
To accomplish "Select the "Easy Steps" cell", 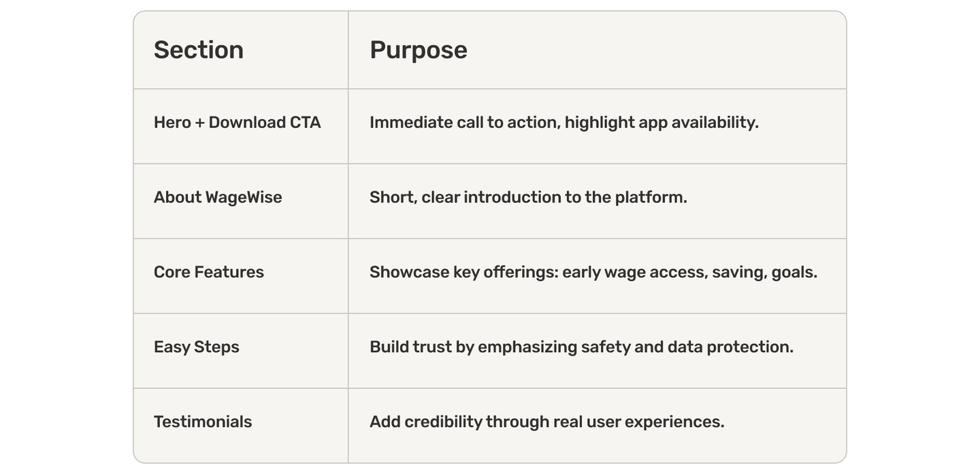I will (x=197, y=347).
